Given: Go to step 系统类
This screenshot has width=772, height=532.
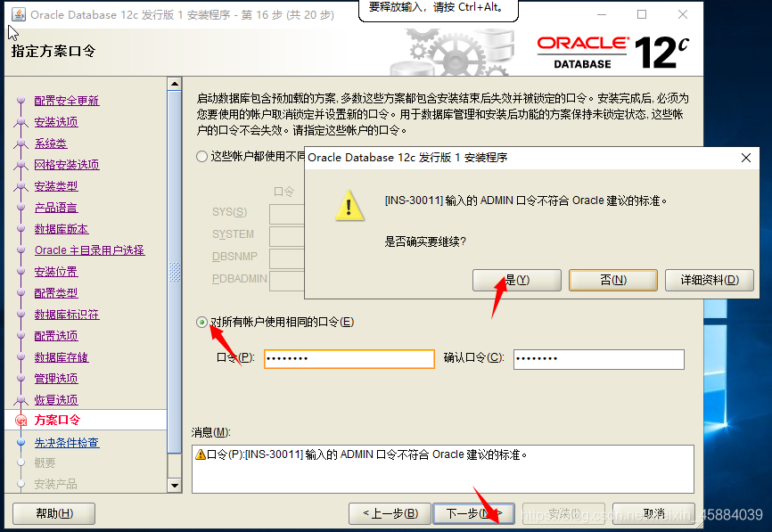Looking at the screenshot, I should point(51,143).
